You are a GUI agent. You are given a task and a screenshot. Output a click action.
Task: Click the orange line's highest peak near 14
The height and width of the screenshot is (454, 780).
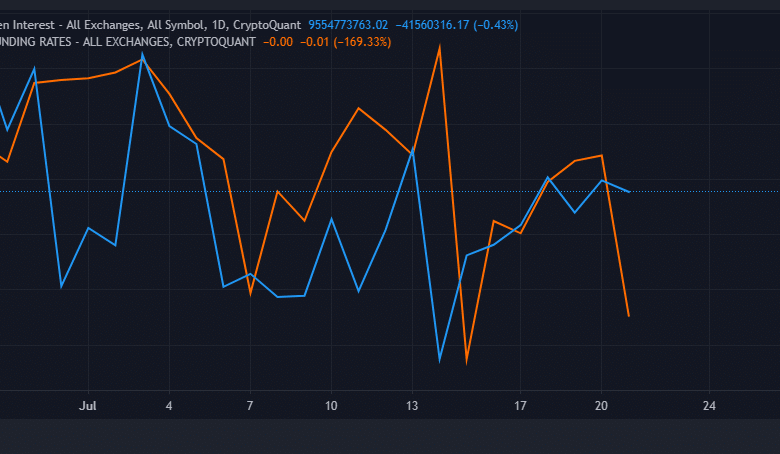(439, 47)
